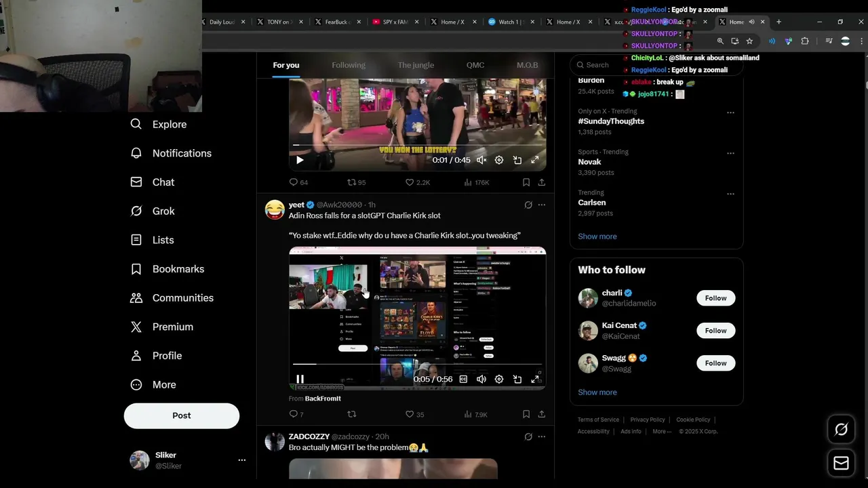Image resolution: width=868 pixels, height=488 pixels.
Task: Pause the Adin Ross video
Action: point(300,379)
